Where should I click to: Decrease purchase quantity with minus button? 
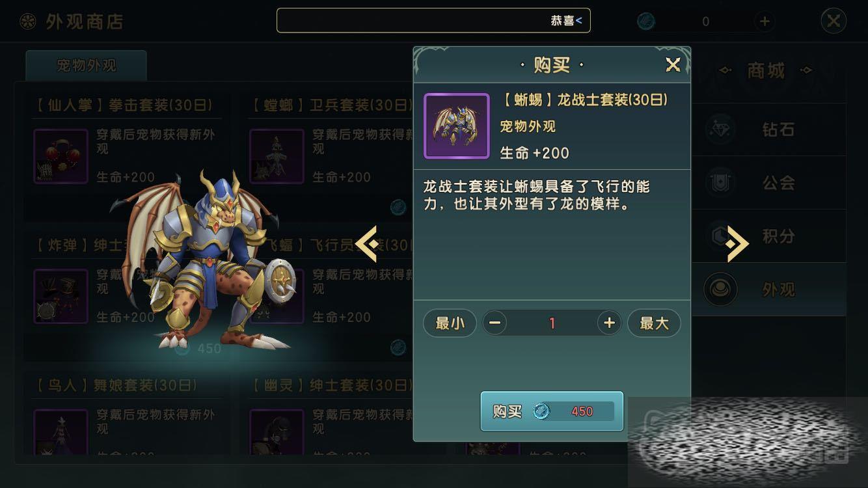point(495,323)
